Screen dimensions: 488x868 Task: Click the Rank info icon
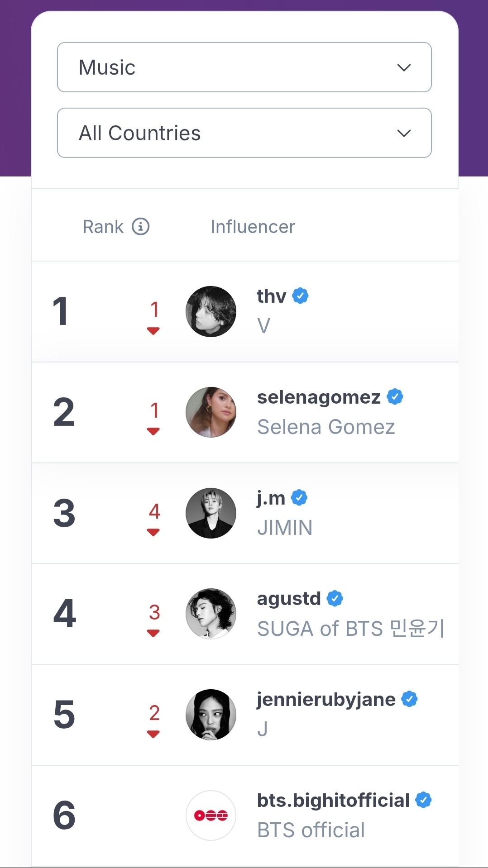click(x=141, y=226)
